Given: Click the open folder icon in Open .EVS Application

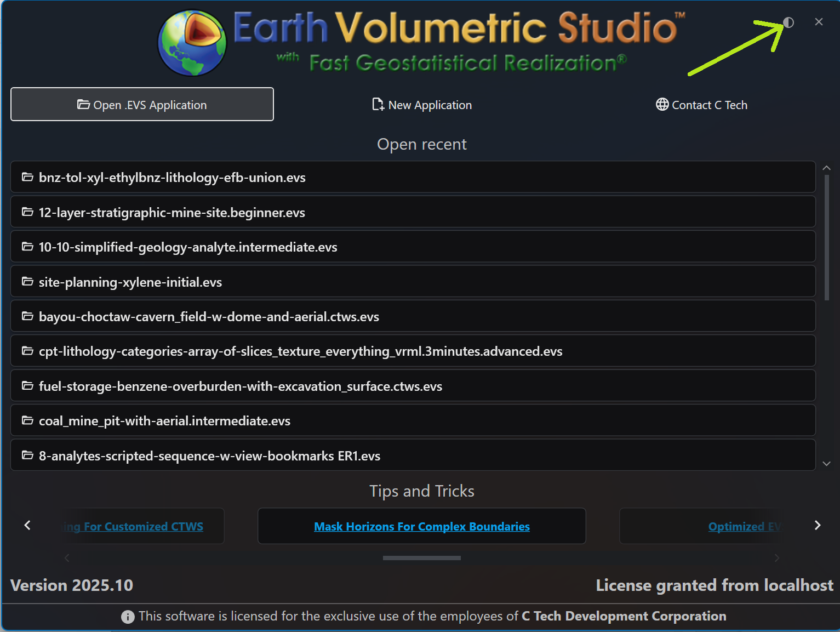Looking at the screenshot, I should 83,105.
